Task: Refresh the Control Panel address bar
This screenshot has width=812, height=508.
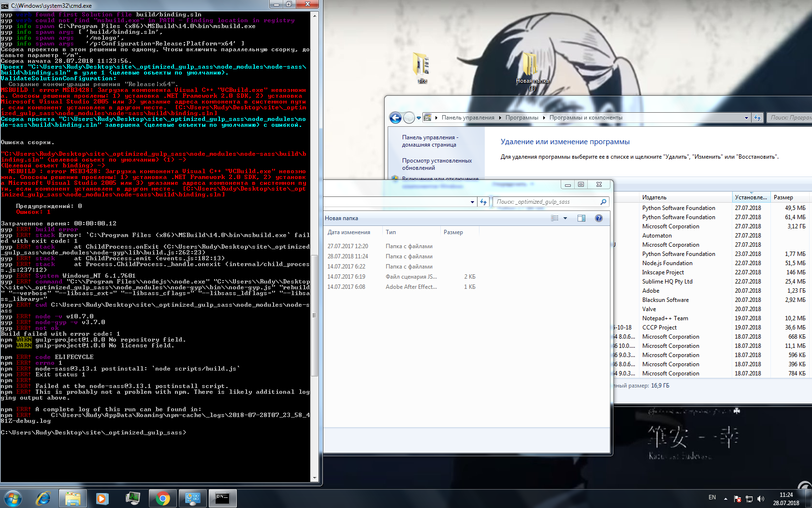Action: coord(757,118)
